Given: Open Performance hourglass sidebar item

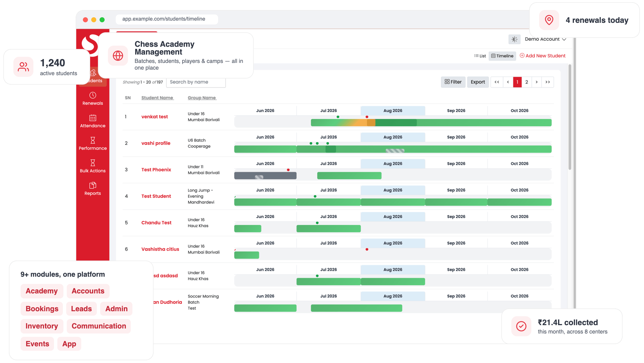Looking at the screenshot, I should [x=93, y=144].
